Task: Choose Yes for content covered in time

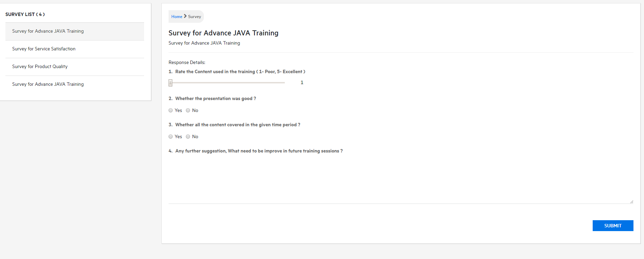Action: (171, 136)
